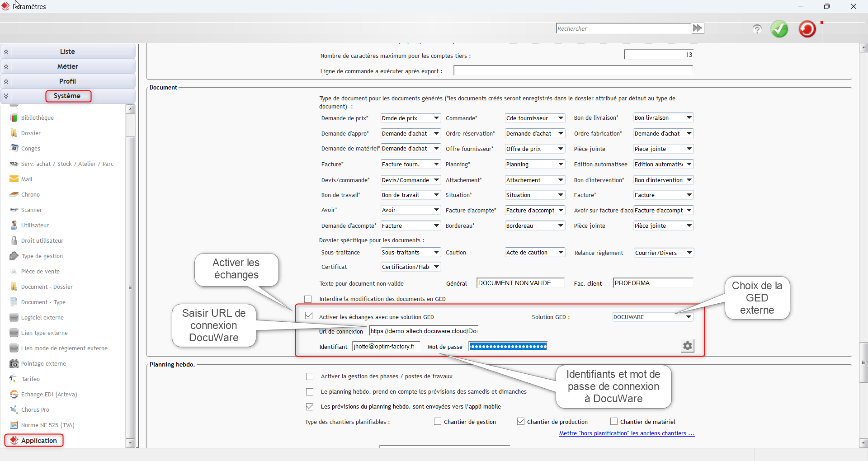The height and width of the screenshot is (461, 868).
Task: Open the Mail settings item
Action: 27,179
